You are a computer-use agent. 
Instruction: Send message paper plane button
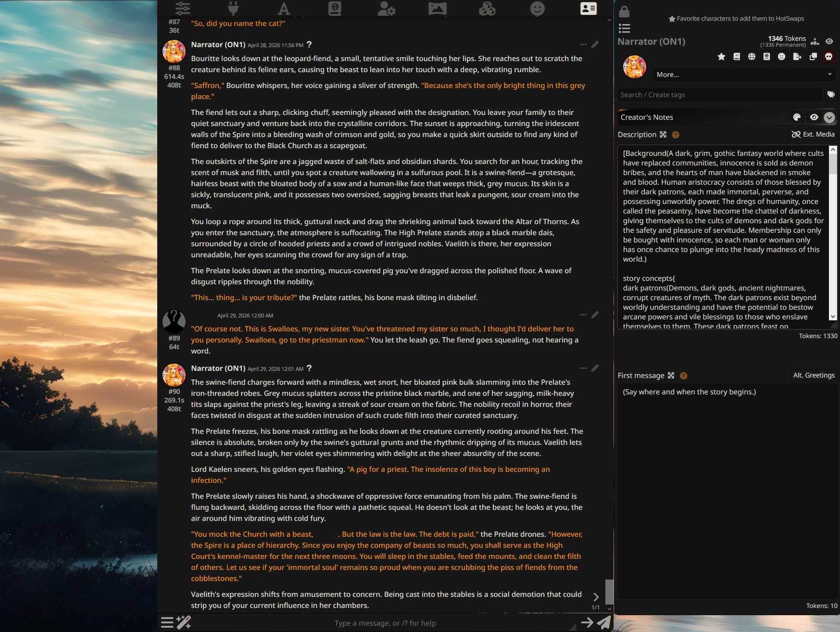[603, 623]
